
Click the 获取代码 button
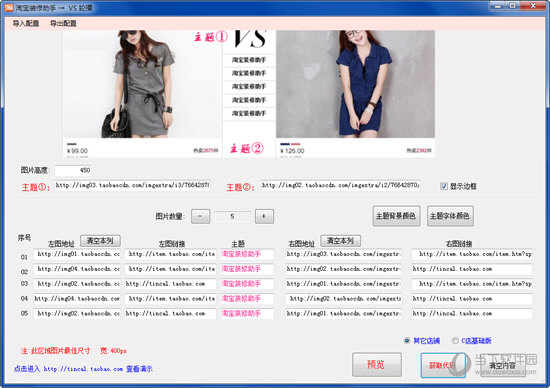pyautogui.click(x=443, y=365)
